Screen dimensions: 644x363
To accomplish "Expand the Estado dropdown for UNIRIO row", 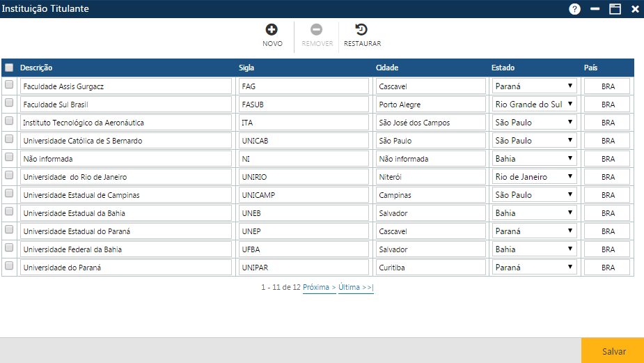I will [x=534, y=177].
